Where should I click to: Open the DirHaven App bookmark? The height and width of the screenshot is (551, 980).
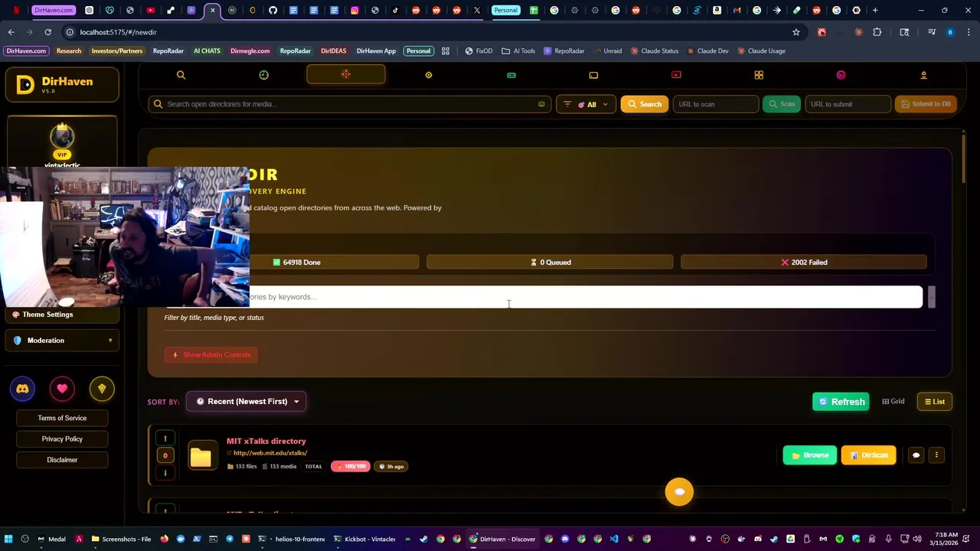tap(376, 51)
